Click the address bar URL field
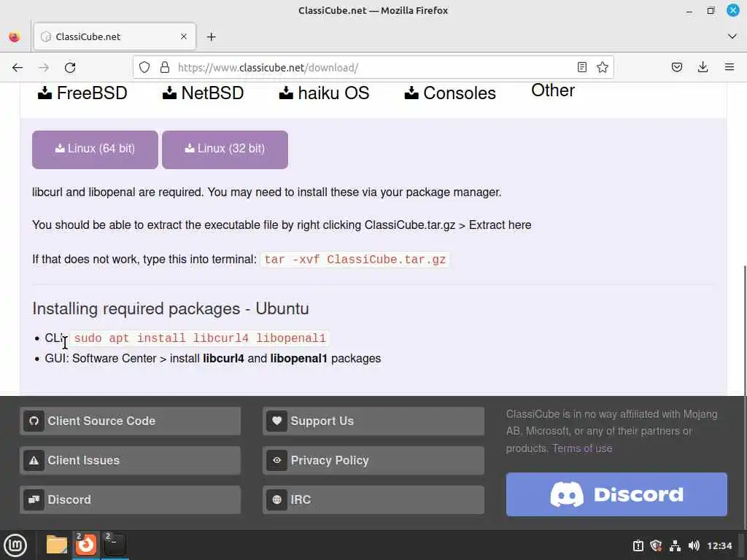This screenshot has height=560, width=747. (x=371, y=68)
